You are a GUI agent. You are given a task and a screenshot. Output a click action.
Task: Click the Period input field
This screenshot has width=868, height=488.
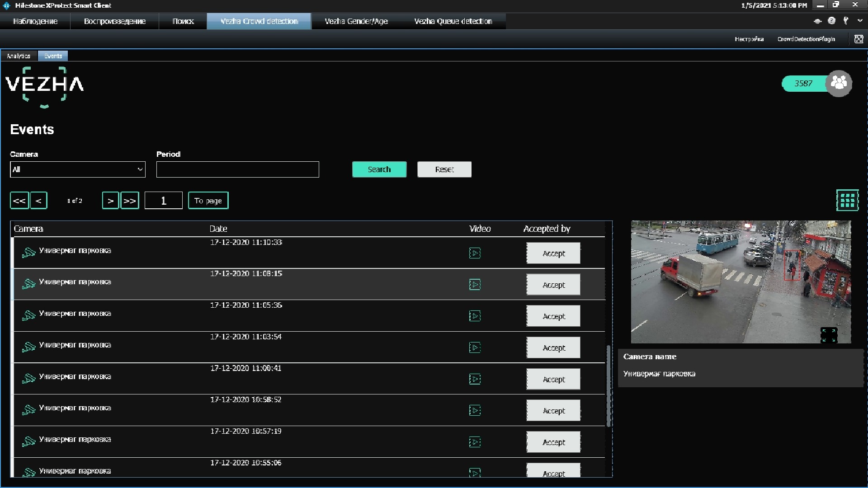pyautogui.click(x=238, y=169)
